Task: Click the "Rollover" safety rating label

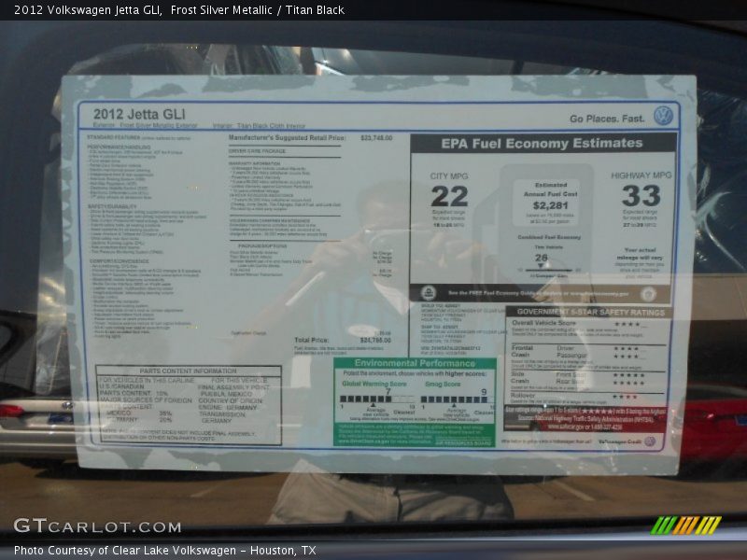Action: coord(523,395)
